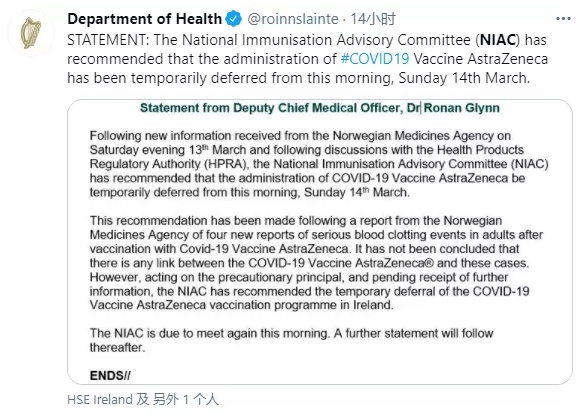Image resolution: width=587 pixels, height=416 pixels.
Task: Click the tweet text starting with STATEMENT
Action: 307,59
